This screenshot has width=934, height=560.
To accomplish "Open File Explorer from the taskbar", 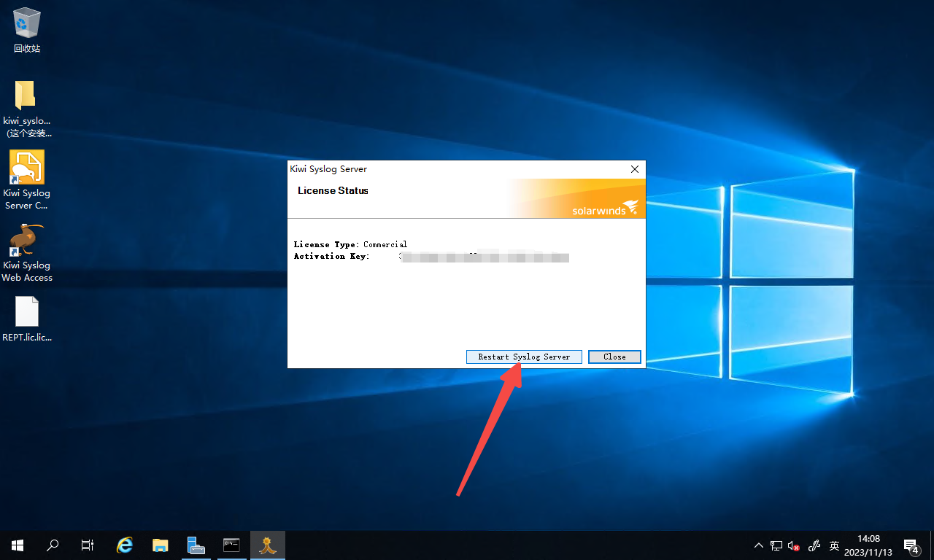I will (161, 545).
